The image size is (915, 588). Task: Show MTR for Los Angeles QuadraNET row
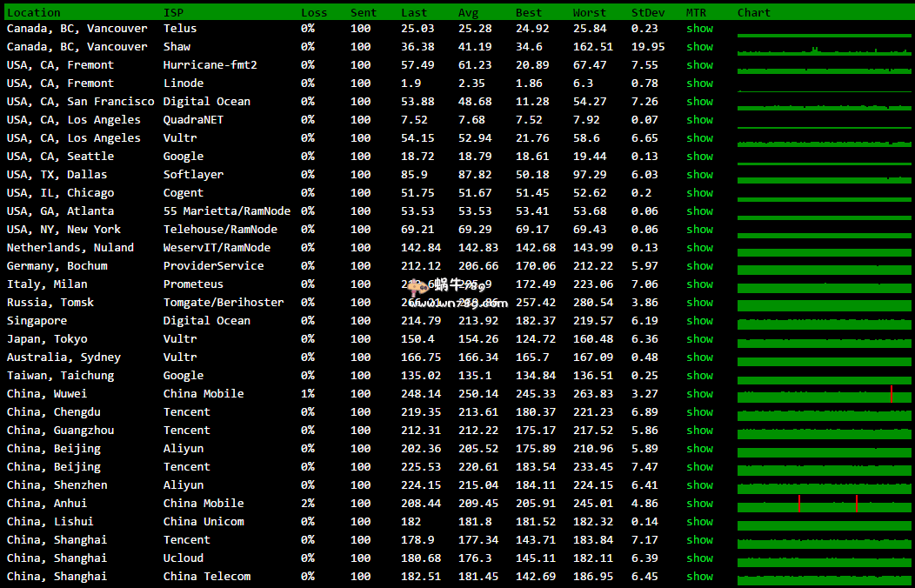699,120
